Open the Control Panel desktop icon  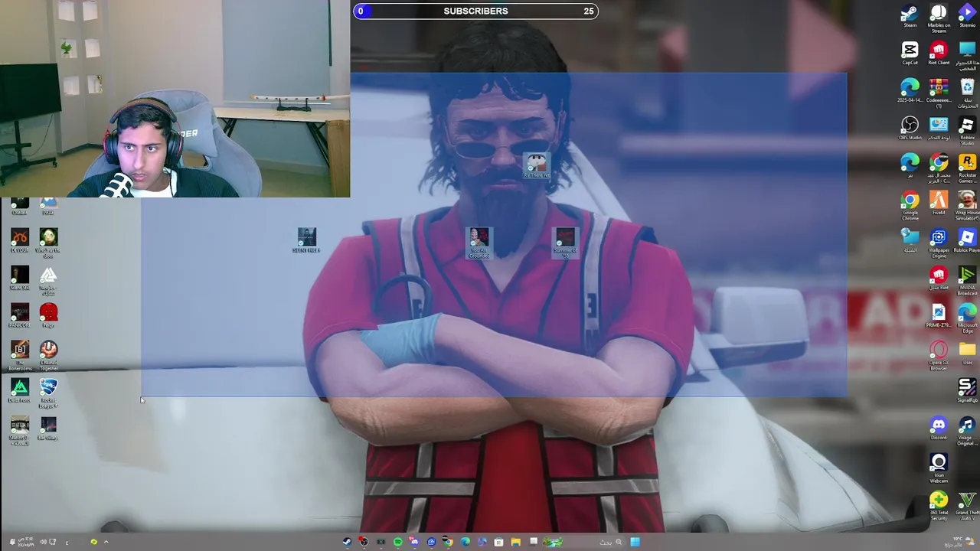click(939, 129)
